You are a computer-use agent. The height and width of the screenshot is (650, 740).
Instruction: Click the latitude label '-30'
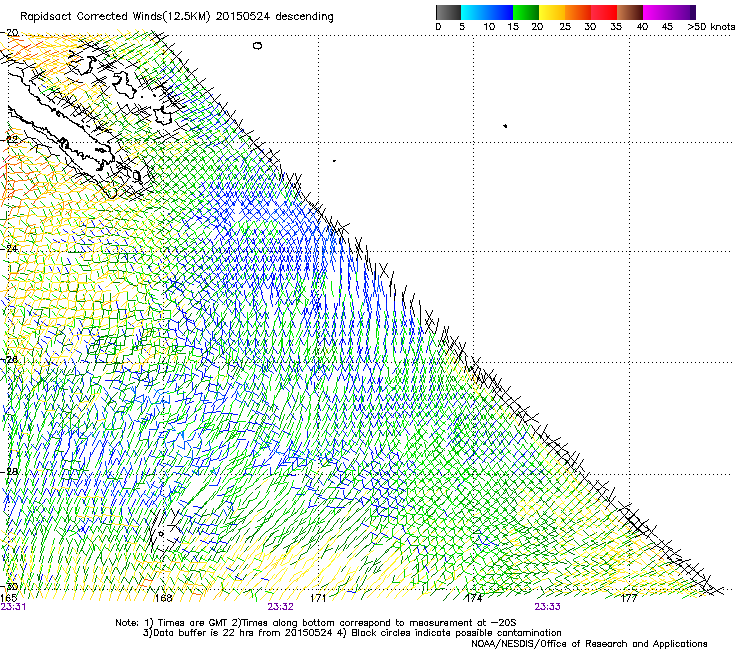9,587
